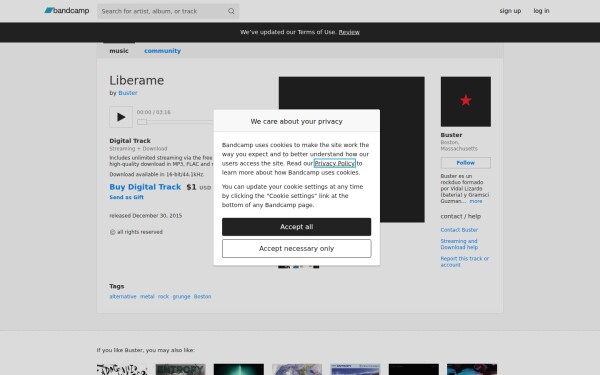
Task: Open the sign up link
Action: pos(510,11)
